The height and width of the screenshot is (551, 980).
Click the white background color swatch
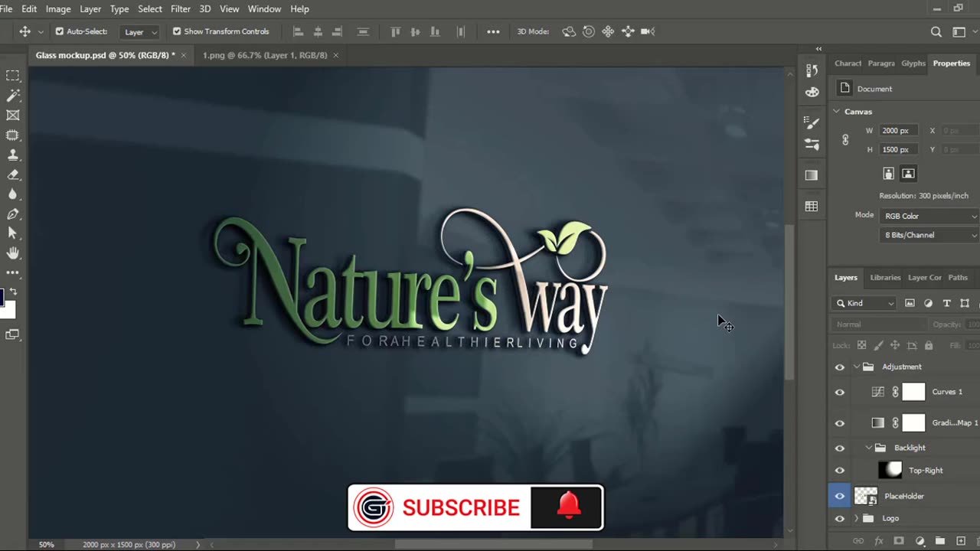coord(8,311)
